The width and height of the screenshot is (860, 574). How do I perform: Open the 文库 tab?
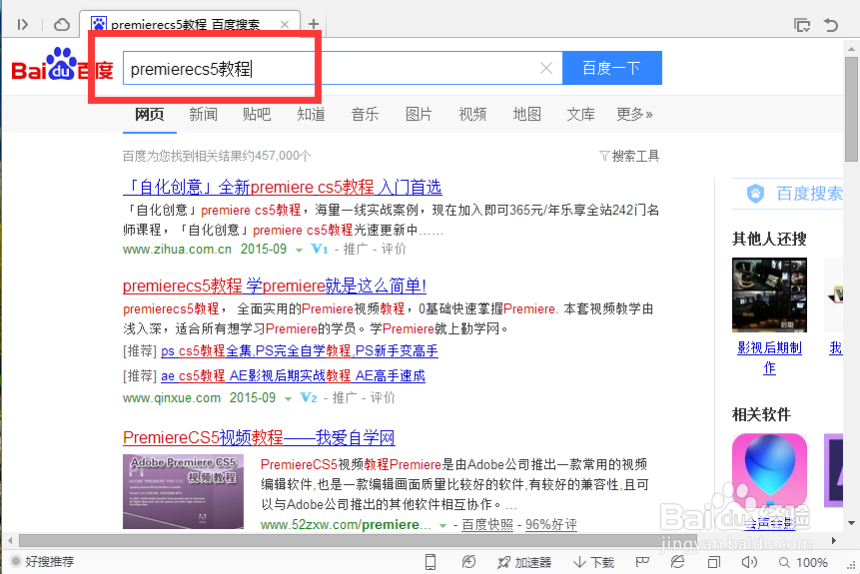pyautogui.click(x=581, y=114)
